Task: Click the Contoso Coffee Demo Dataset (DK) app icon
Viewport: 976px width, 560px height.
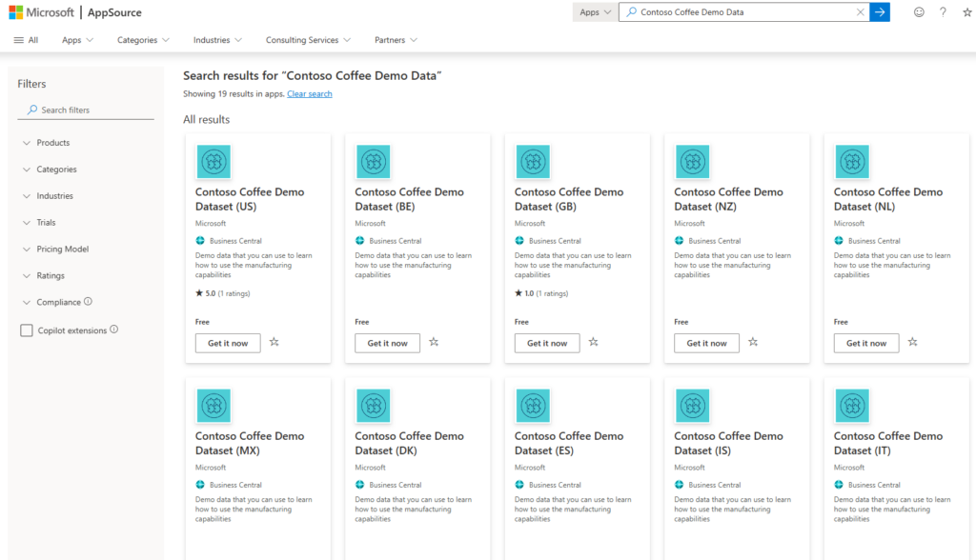Action: tap(374, 406)
